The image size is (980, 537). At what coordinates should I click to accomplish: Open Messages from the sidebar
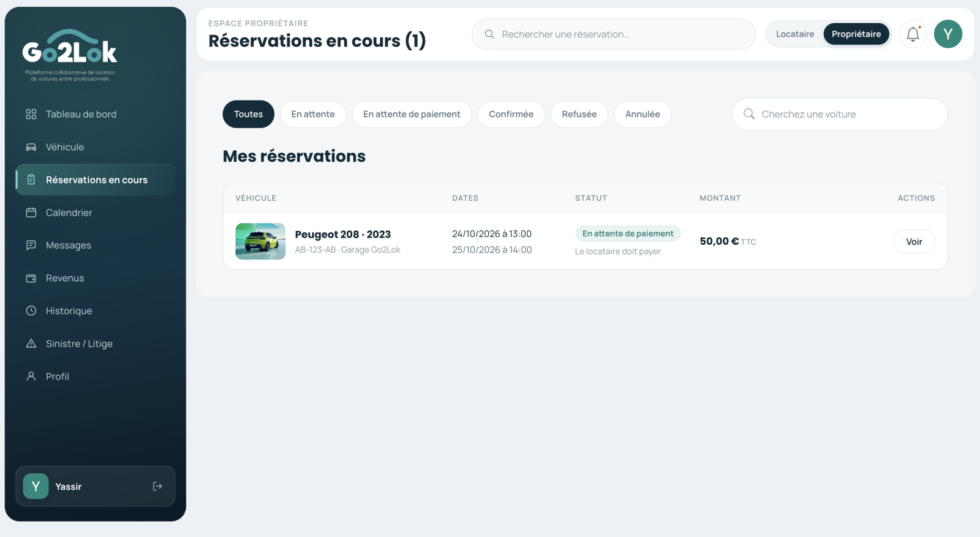pyautogui.click(x=95, y=245)
